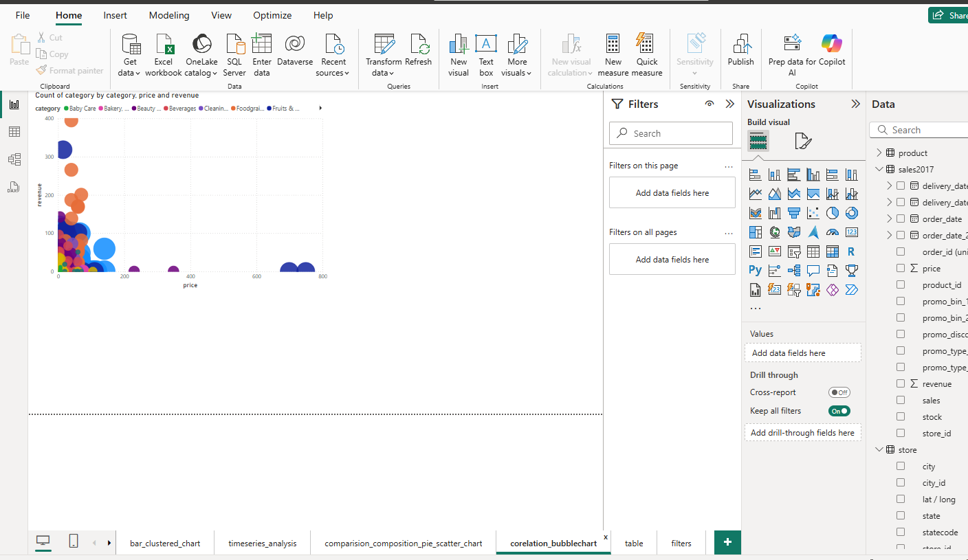This screenshot has width=968, height=560.
Task: Show more visuals via the ellipsis
Action: [756, 309]
